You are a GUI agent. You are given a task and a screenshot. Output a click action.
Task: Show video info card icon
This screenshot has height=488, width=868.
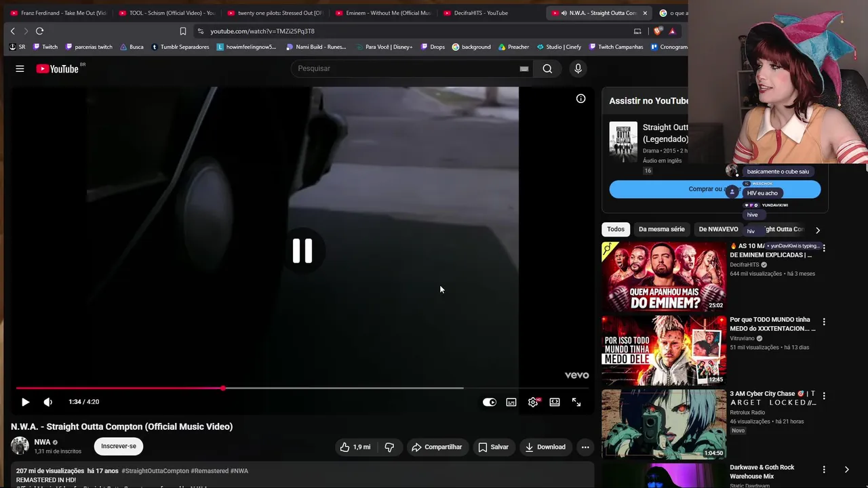580,99
